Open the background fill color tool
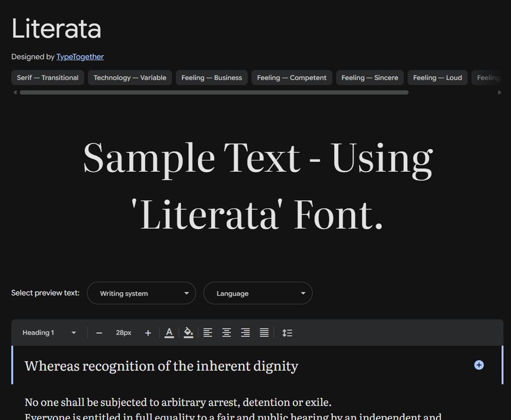This screenshot has height=420, width=511. 189,333
